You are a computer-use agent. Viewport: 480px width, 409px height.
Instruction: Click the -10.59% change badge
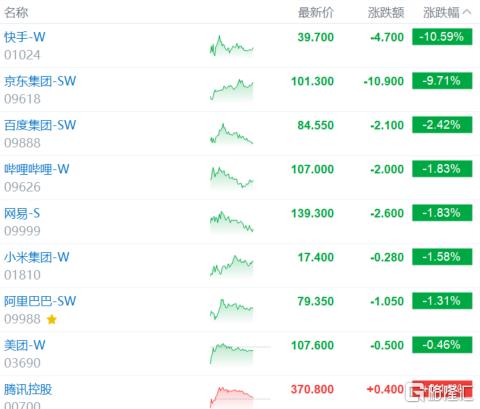click(442, 37)
